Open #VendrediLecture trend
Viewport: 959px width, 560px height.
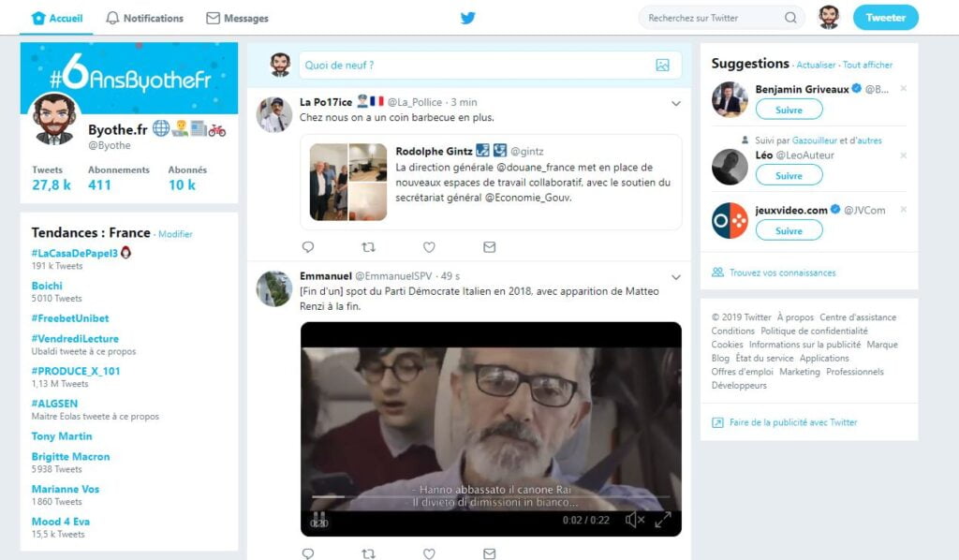coord(75,339)
